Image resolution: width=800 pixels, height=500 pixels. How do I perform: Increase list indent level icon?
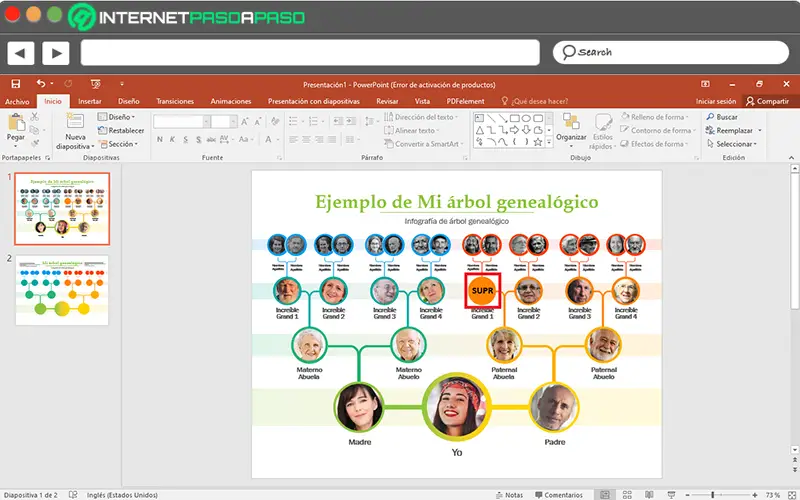click(x=351, y=121)
